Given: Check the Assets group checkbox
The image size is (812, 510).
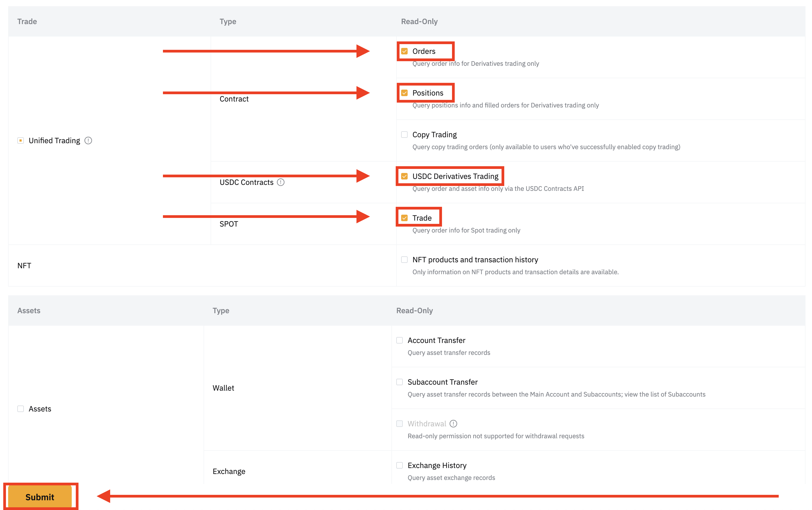Looking at the screenshot, I should [21, 408].
